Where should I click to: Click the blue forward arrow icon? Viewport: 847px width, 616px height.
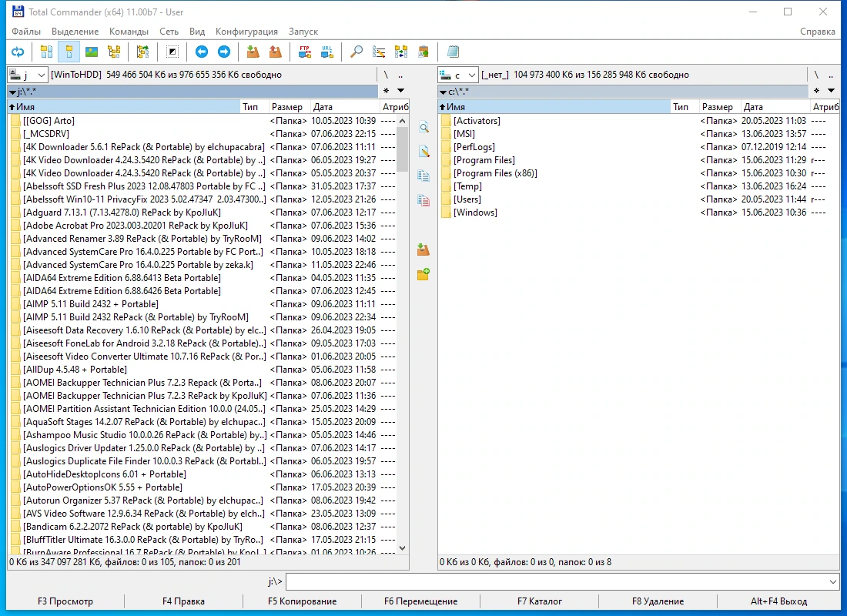(223, 52)
